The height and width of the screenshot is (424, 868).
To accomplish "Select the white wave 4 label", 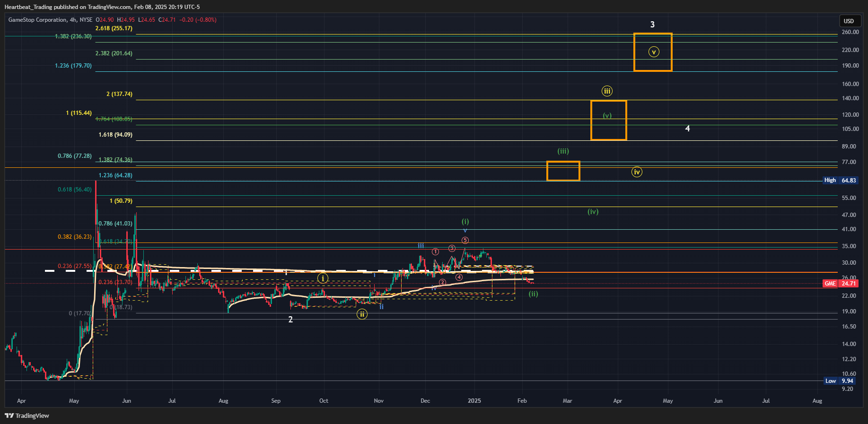I will (687, 129).
